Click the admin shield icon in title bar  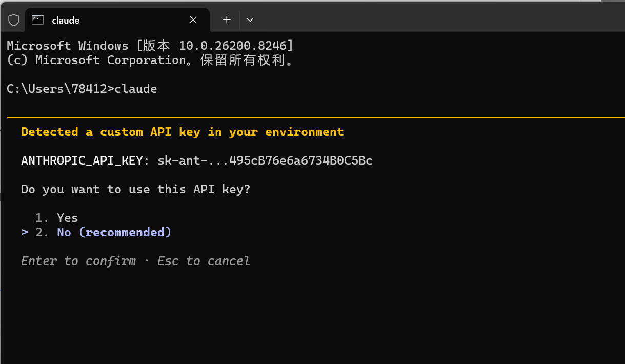click(14, 20)
